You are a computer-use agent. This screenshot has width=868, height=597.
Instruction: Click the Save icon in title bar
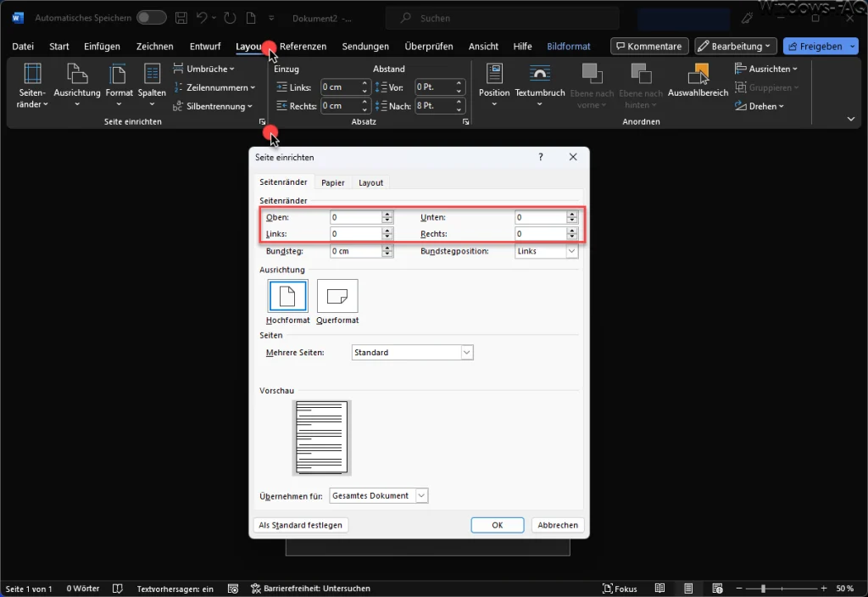click(181, 18)
